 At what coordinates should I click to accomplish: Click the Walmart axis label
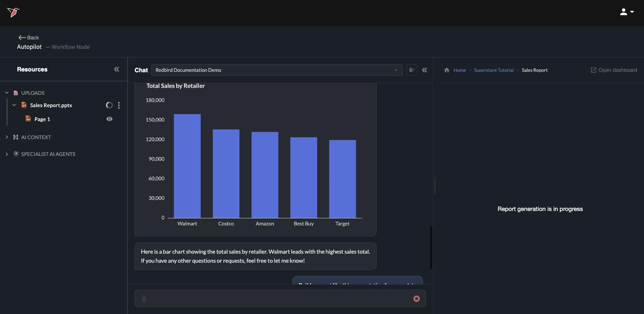click(x=187, y=224)
